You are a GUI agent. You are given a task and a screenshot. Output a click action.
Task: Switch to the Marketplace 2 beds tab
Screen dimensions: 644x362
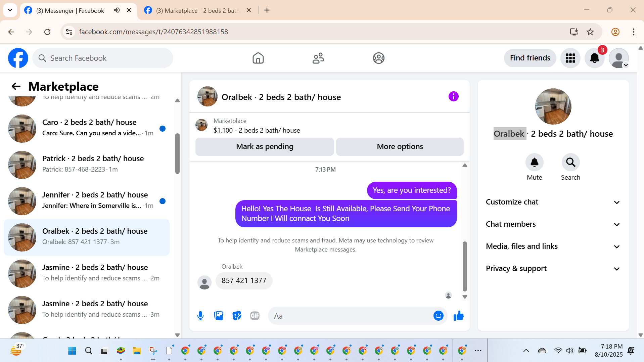click(x=198, y=10)
